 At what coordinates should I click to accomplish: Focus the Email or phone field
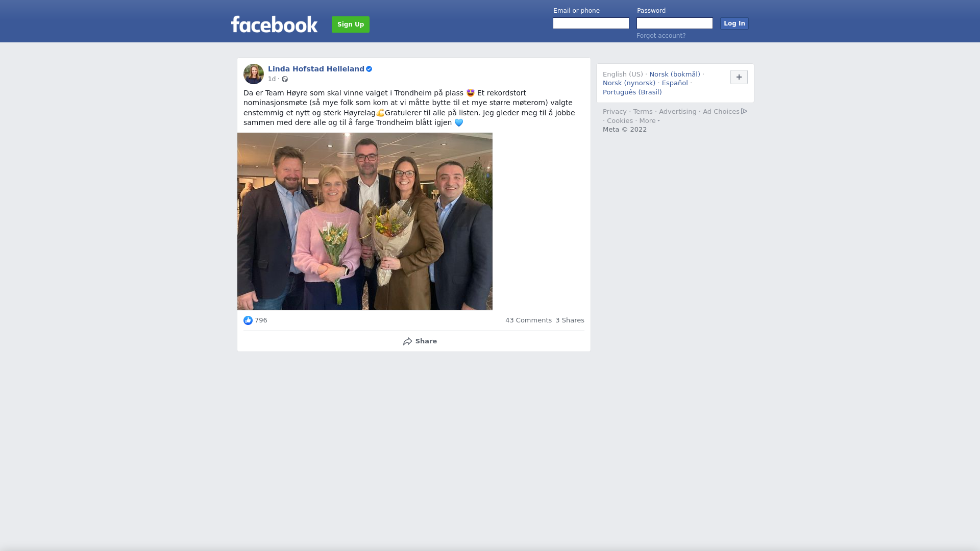(x=591, y=23)
